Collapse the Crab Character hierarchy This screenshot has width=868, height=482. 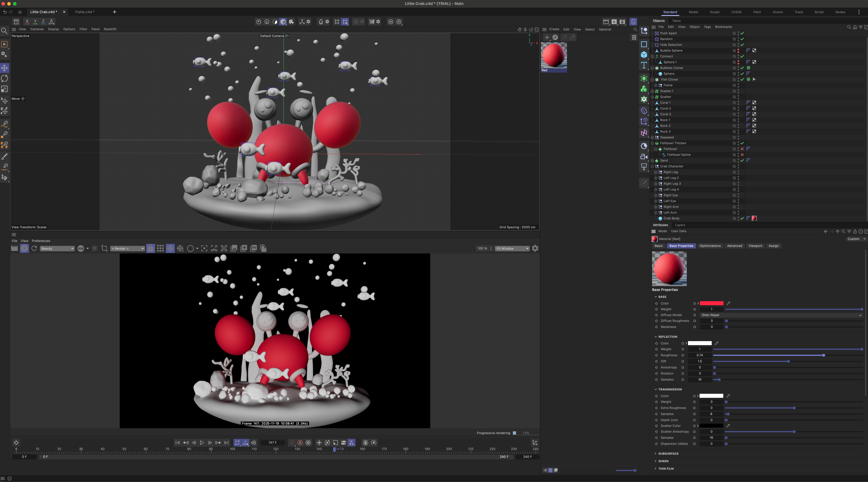(652, 166)
